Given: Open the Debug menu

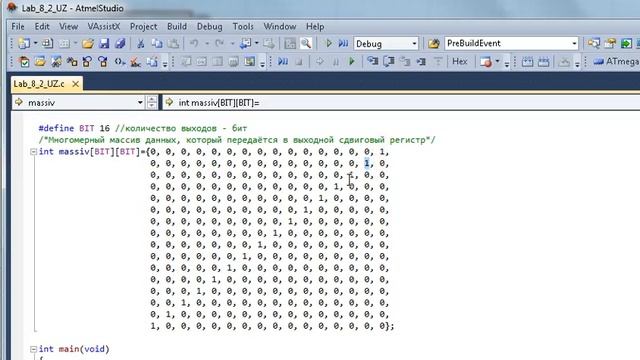Looking at the screenshot, I should pyautogui.click(x=209, y=27).
